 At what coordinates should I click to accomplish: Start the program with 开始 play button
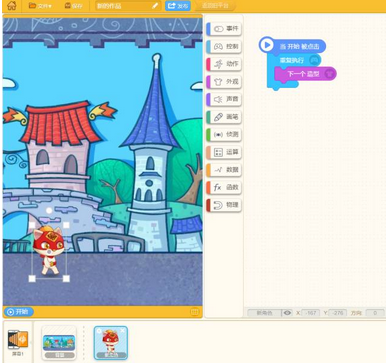(19, 312)
